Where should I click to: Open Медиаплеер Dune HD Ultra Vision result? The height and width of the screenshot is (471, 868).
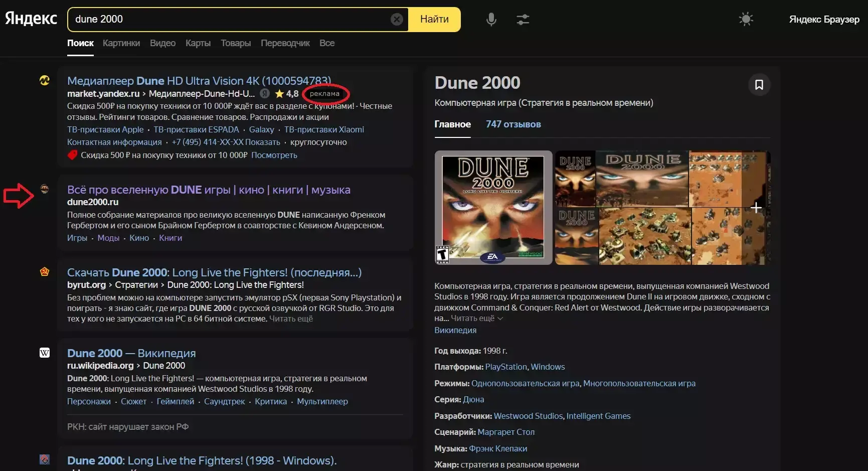(199, 81)
